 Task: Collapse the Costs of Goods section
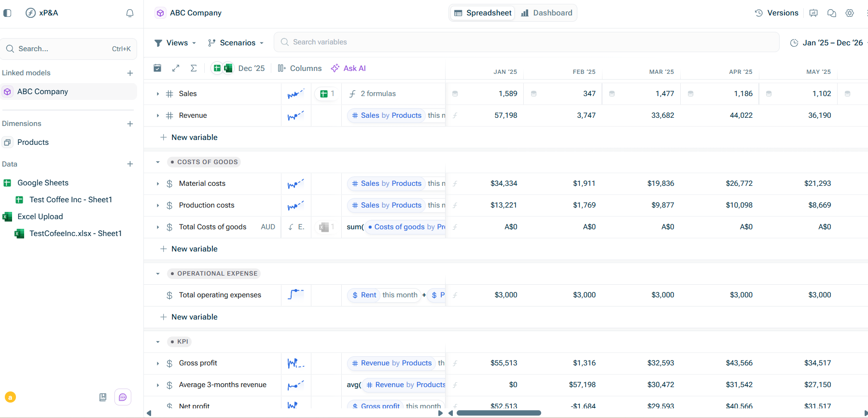158,162
